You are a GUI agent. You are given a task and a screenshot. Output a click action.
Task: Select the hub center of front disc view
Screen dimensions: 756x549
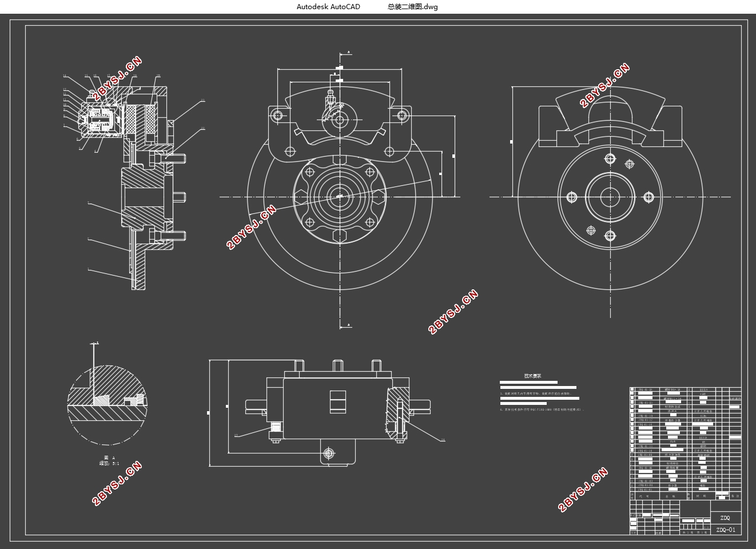pos(340,196)
